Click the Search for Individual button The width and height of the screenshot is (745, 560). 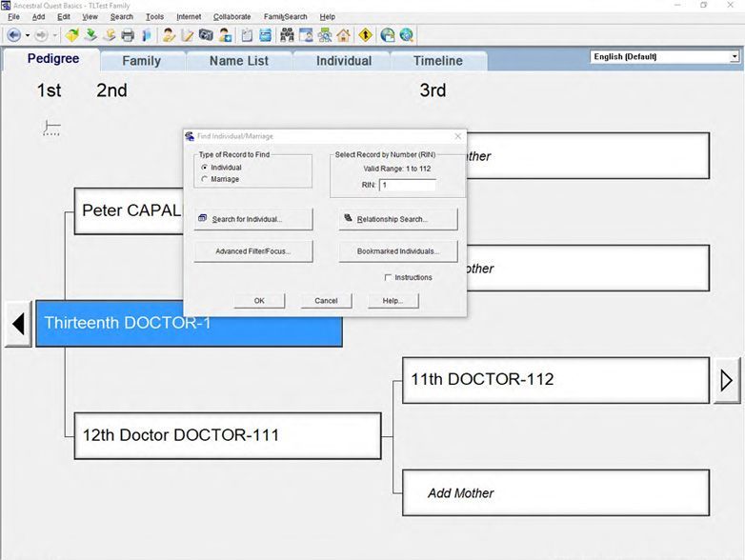[x=253, y=219]
